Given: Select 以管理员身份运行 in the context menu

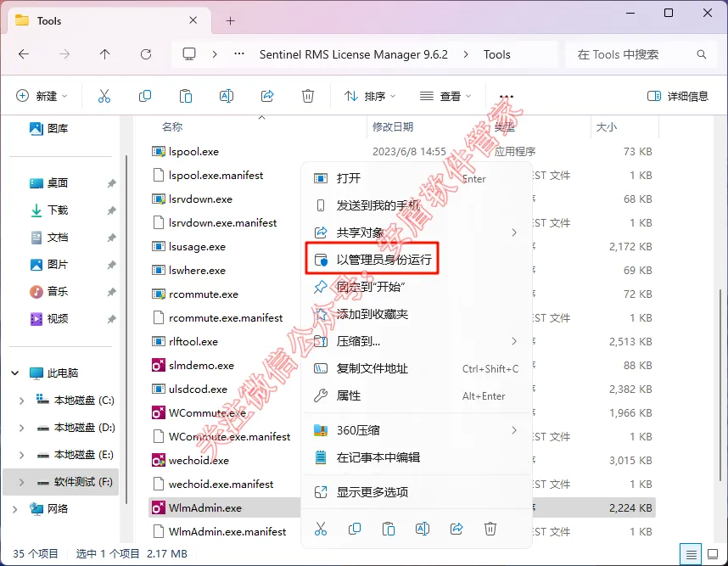Looking at the screenshot, I should tap(417, 260).
